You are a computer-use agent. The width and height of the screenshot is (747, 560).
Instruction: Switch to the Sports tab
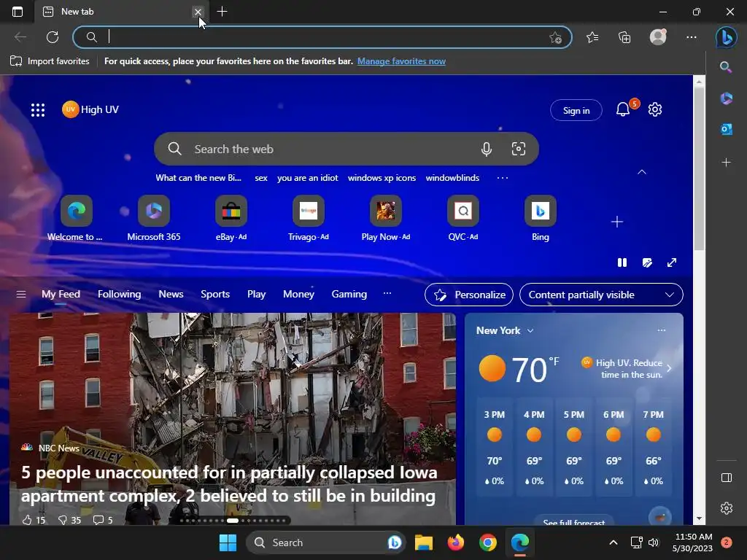click(215, 295)
